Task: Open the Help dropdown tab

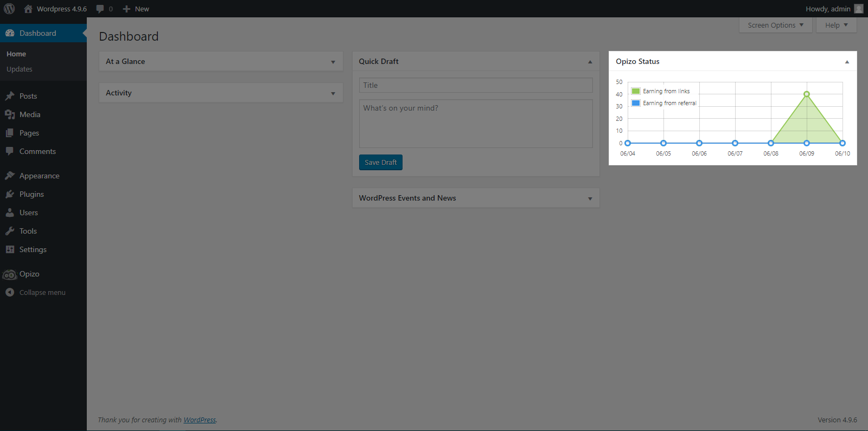Action: [x=836, y=25]
